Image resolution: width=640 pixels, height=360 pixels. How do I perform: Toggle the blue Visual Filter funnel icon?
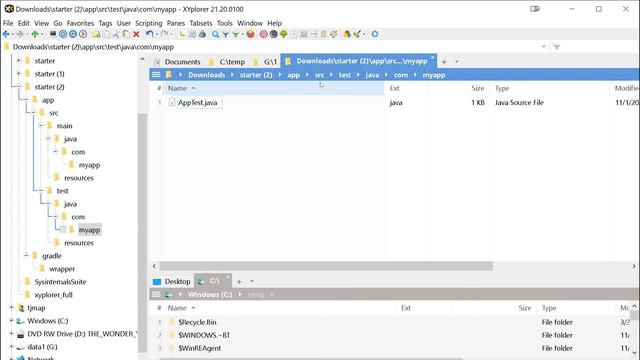tap(225, 34)
